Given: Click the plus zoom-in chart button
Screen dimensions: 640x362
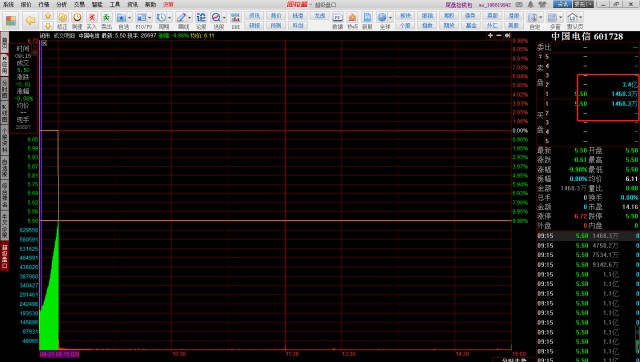Looking at the screenshot, I should [x=490, y=36].
